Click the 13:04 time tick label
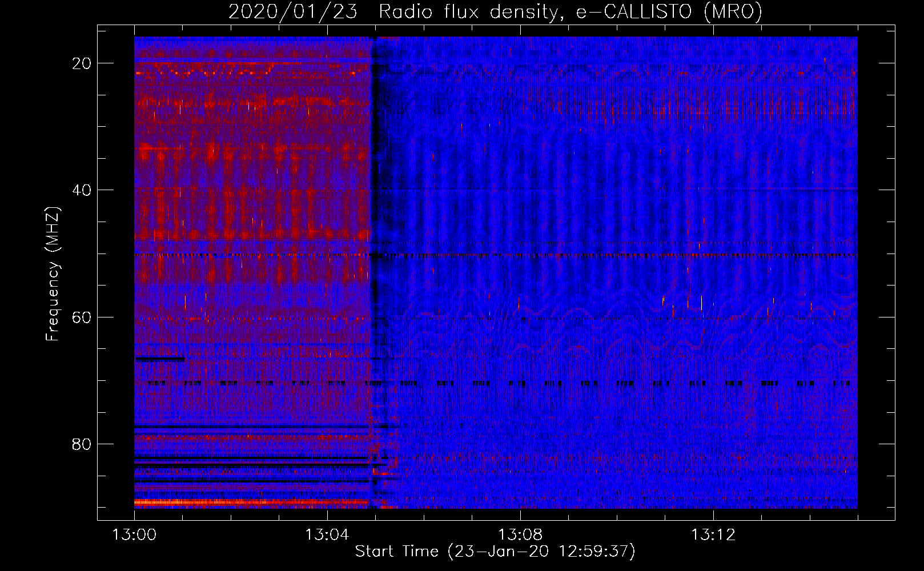The height and width of the screenshot is (571, 924). [327, 535]
